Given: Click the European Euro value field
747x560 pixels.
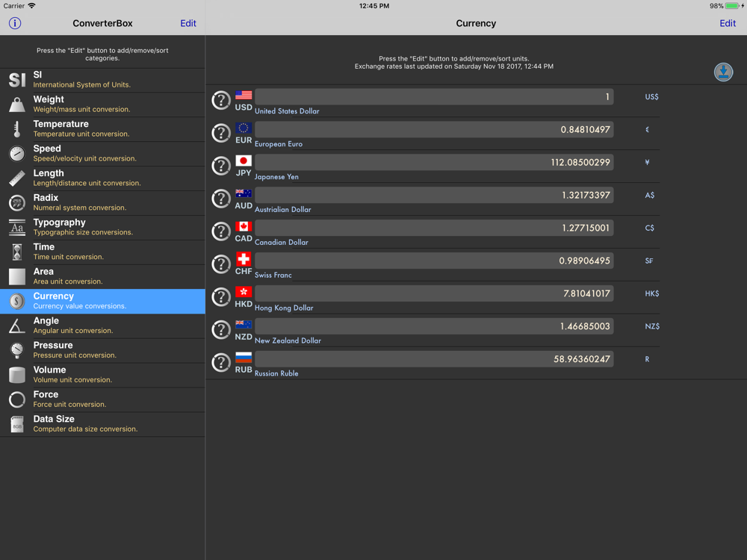Looking at the screenshot, I should (434, 129).
